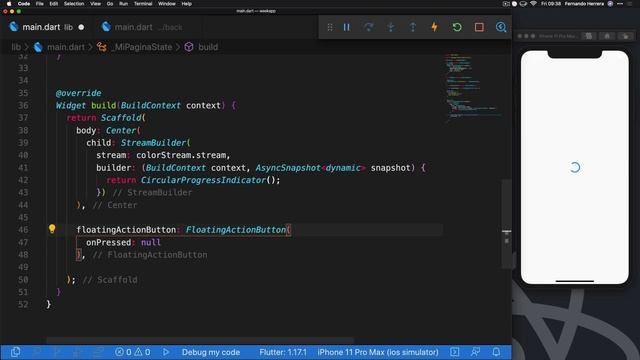Pause the debug session

347,27
